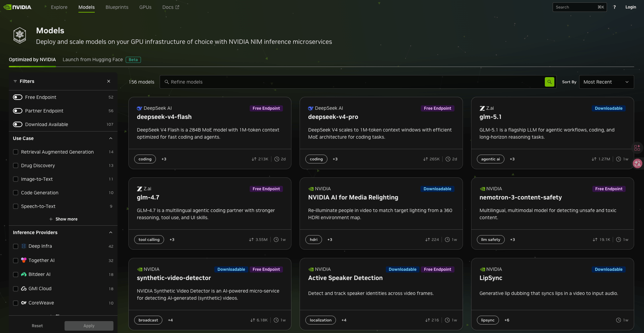
Task: Click the llm safety tag
Action: [491, 240]
